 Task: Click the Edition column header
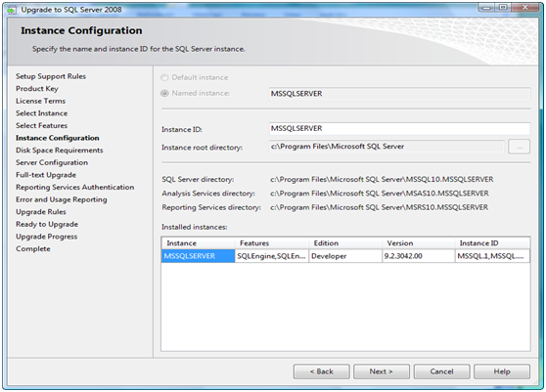click(x=345, y=243)
